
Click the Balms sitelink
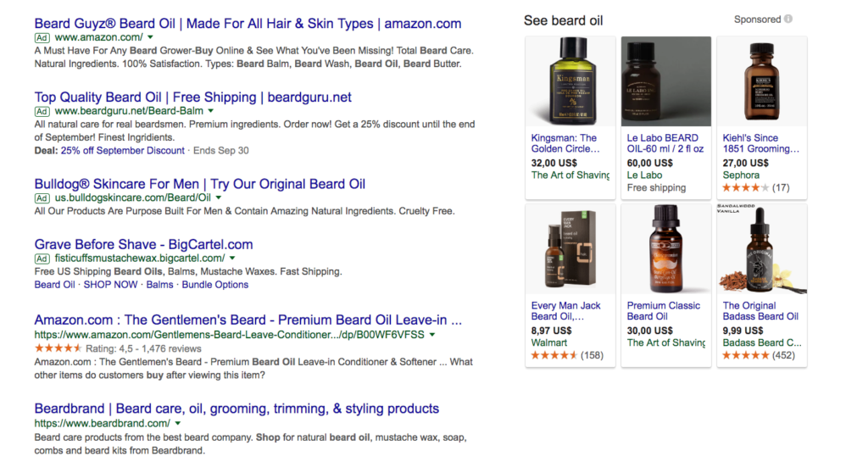click(159, 285)
